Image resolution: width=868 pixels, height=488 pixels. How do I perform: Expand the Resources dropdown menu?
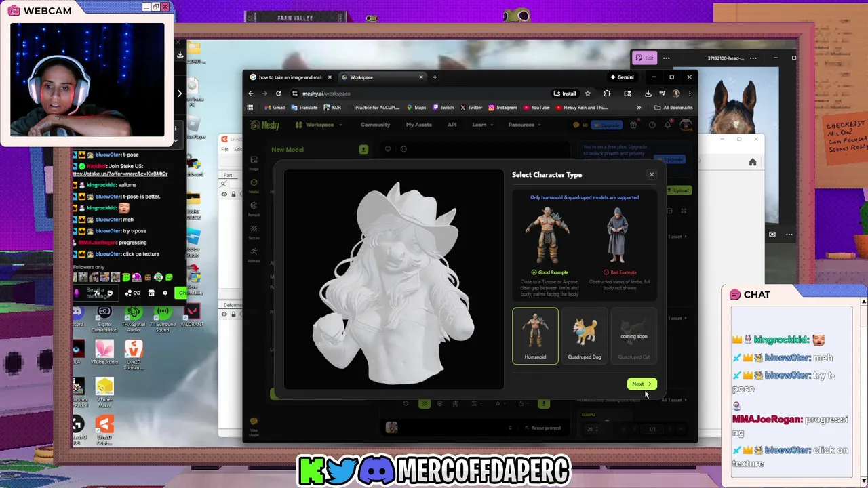[x=524, y=125]
